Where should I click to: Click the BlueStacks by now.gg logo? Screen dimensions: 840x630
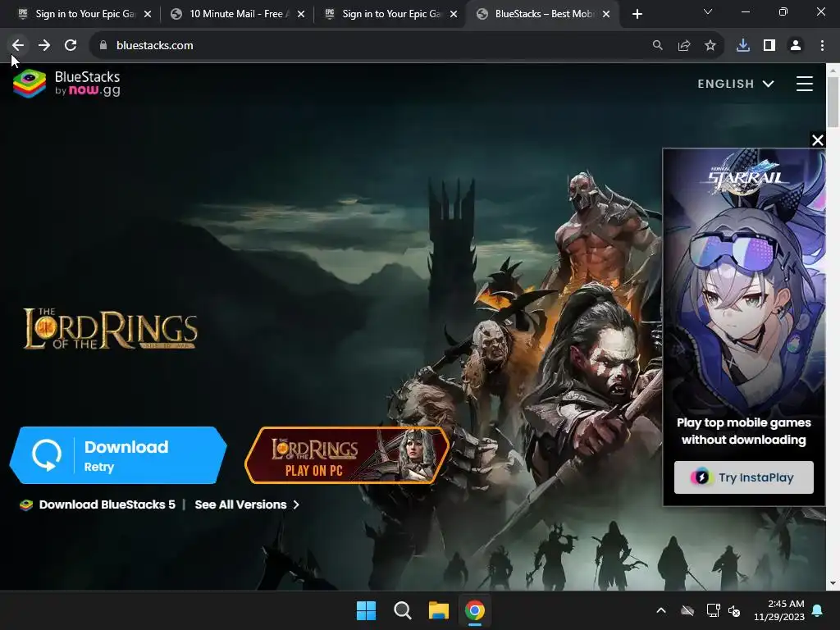[67, 84]
